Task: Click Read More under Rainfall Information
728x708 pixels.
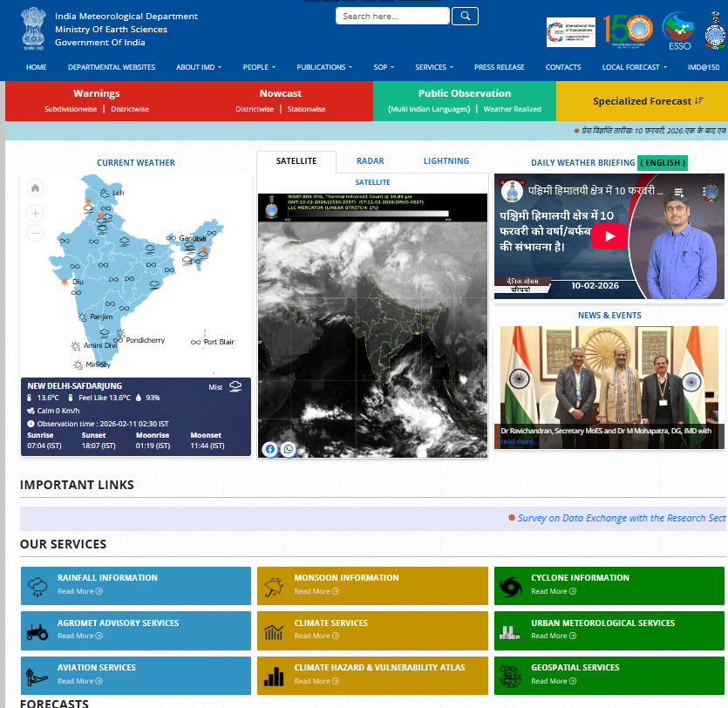Action: 79,591
